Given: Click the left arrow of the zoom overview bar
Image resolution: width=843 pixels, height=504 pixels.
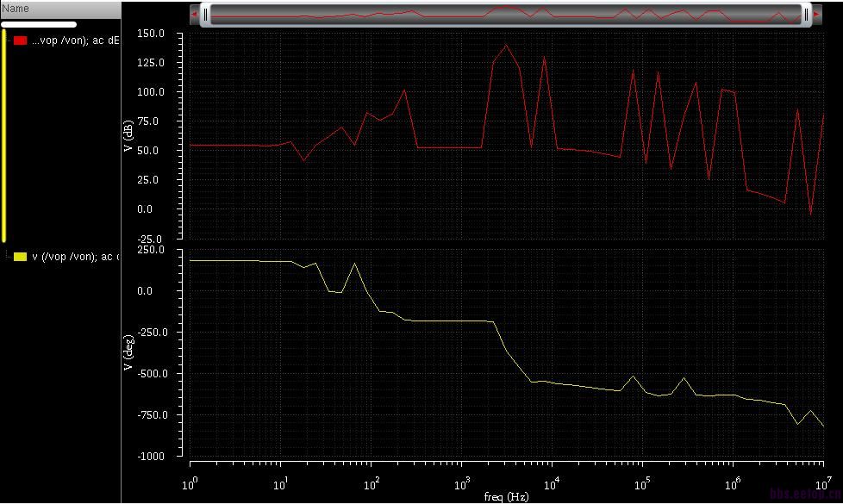Looking at the screenshot, I should [194, 15].
